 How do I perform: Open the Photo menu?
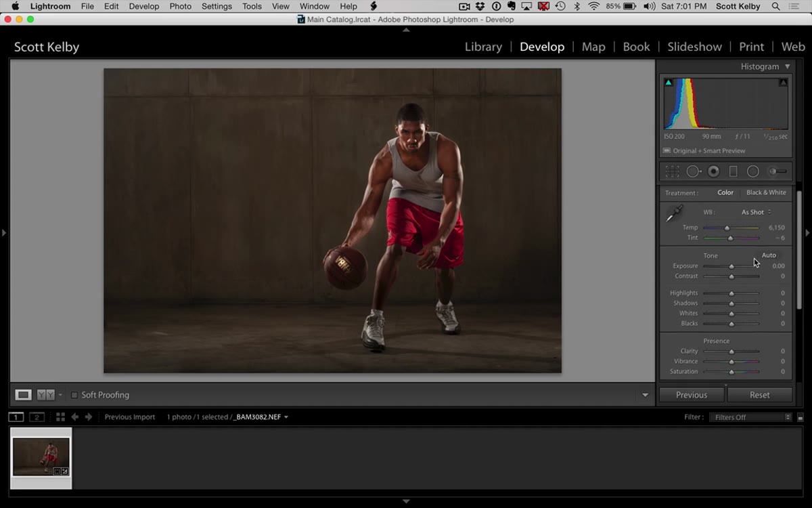pyautogui.click(x=180, y=6)
